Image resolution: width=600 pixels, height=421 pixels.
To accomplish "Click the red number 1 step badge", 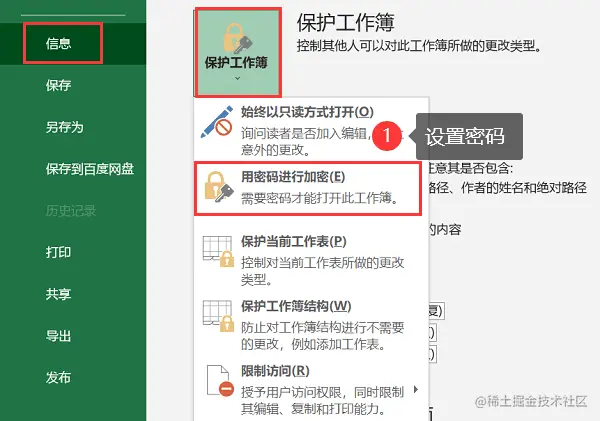I will pos(387,135).
